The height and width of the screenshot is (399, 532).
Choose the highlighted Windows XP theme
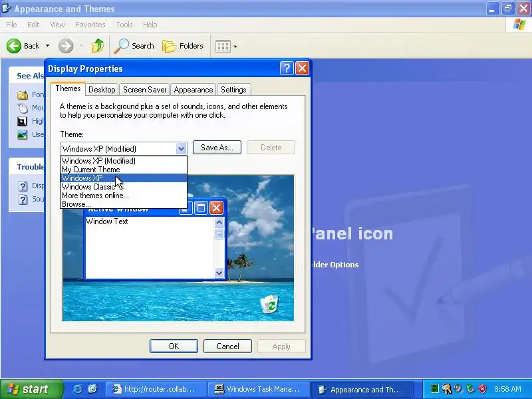click(x=124, y=178)
